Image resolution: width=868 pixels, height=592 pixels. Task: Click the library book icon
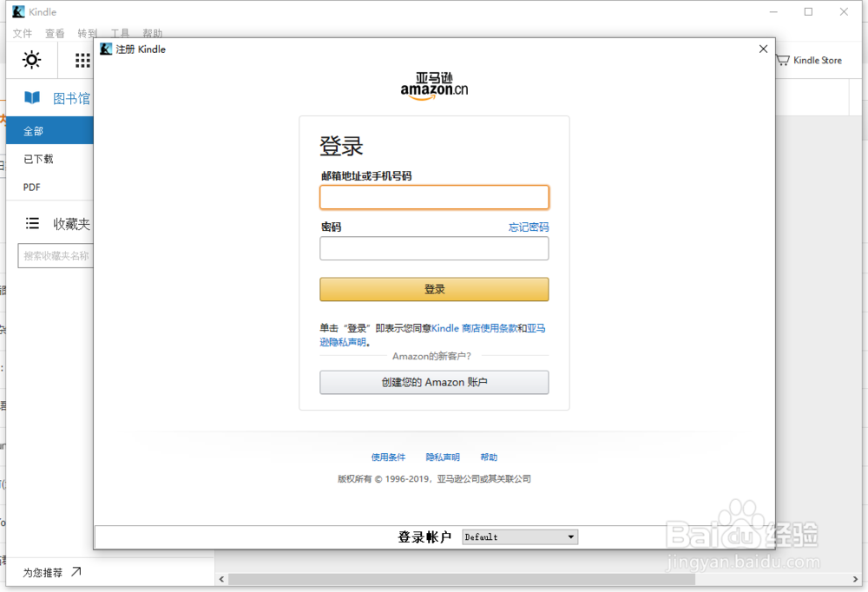(32, 98)
